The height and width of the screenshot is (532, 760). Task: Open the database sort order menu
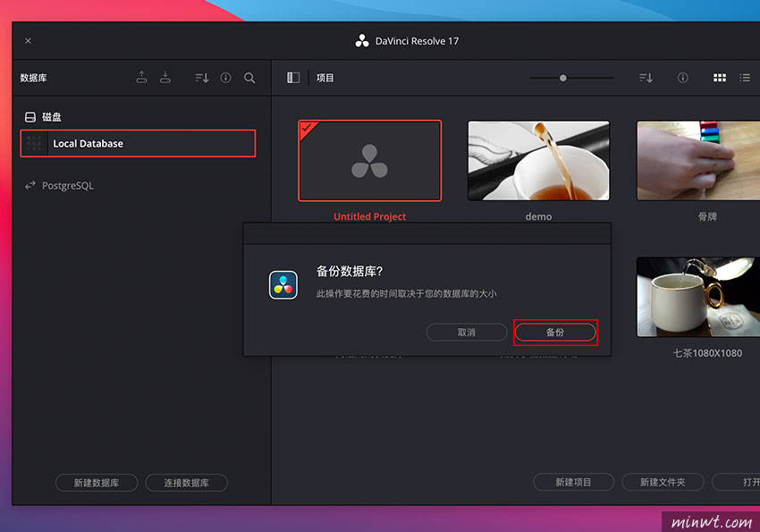(202, 78)
